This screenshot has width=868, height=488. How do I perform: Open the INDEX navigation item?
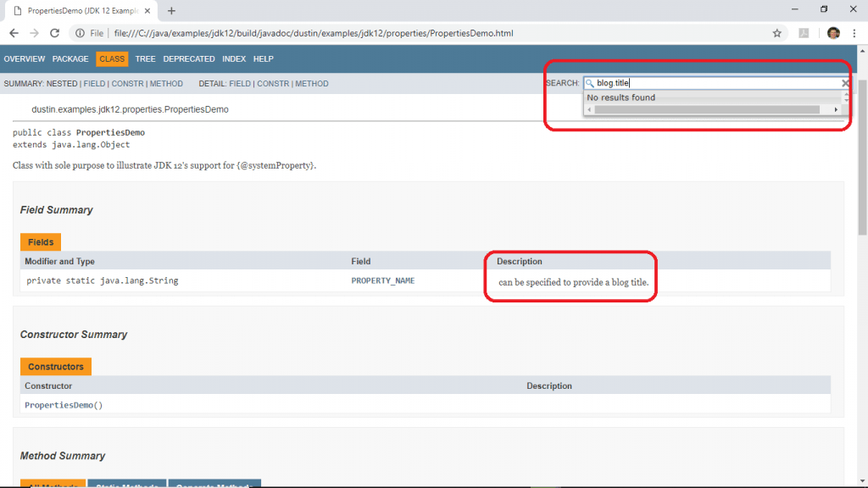click(234, 58)
